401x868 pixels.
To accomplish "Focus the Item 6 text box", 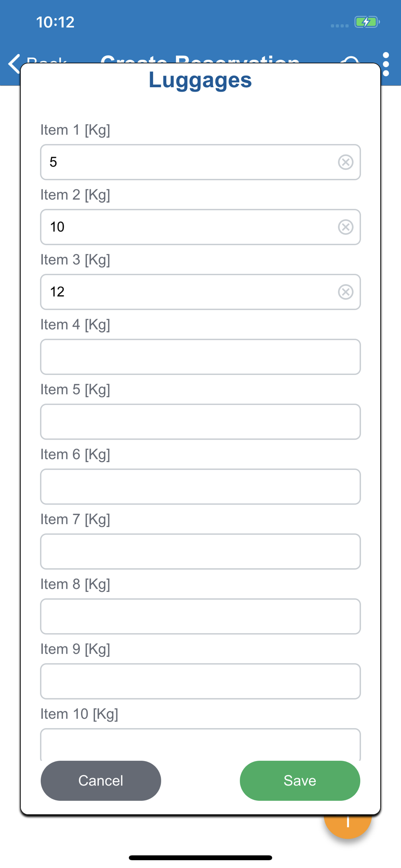I will pos(200,487).
